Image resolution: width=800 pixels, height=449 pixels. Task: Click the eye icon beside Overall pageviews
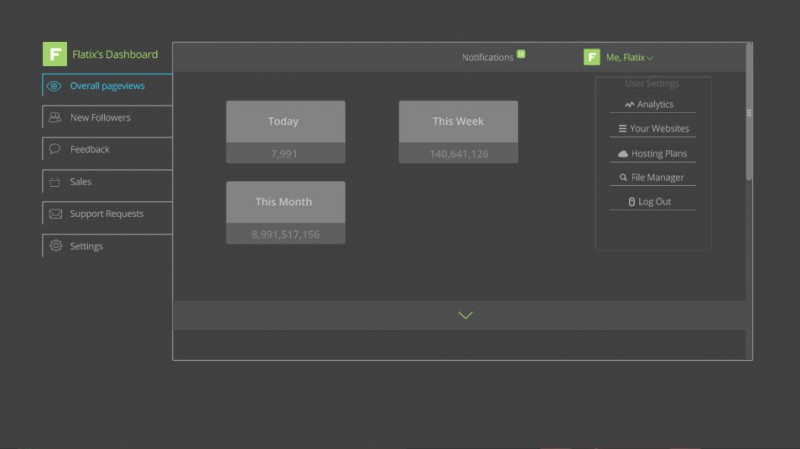[55, 86]
